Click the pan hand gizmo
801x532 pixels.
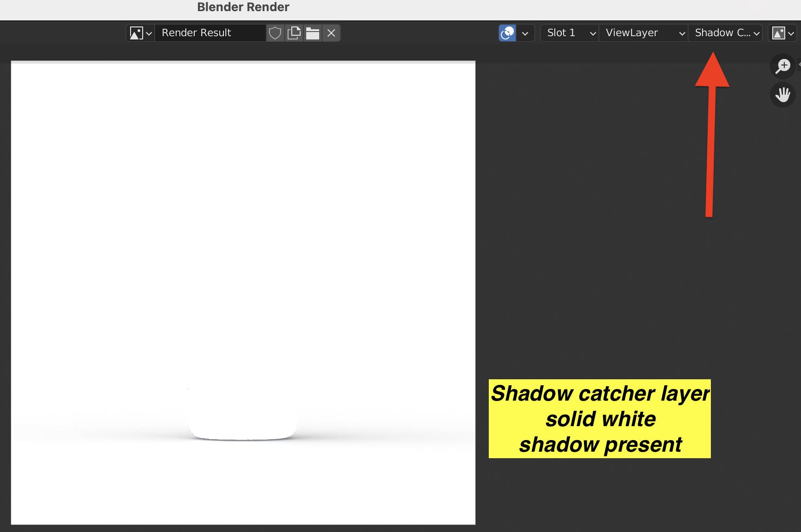tap(783, 95)
